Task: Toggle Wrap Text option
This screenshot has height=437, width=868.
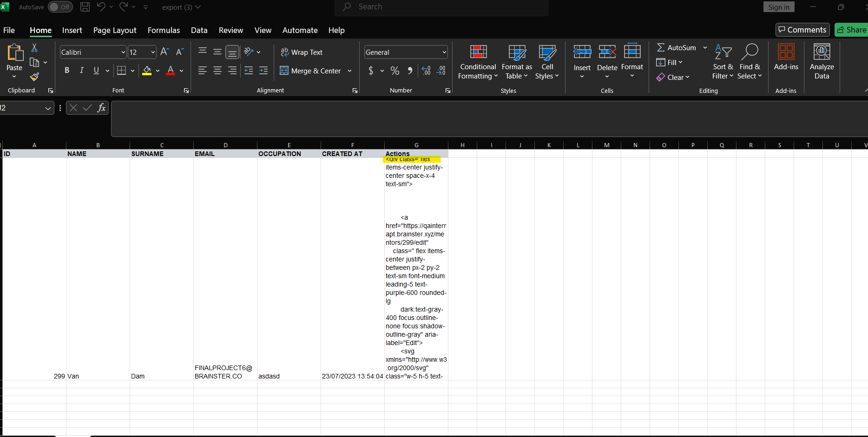Action: point(302,52)
